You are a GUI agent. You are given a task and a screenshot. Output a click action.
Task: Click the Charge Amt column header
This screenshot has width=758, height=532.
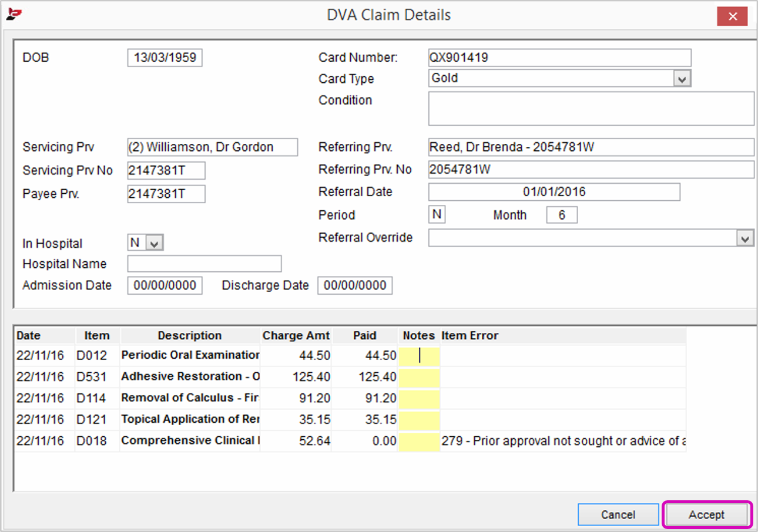[x=296, y=336]
